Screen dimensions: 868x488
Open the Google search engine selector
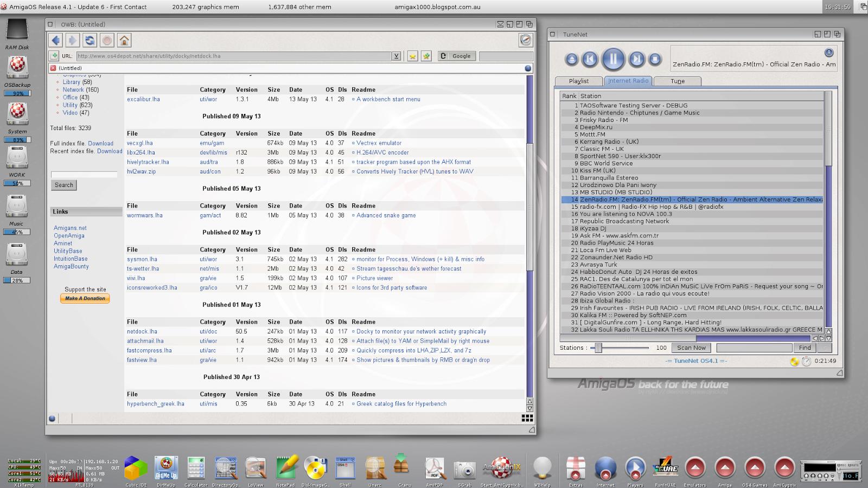456,56
